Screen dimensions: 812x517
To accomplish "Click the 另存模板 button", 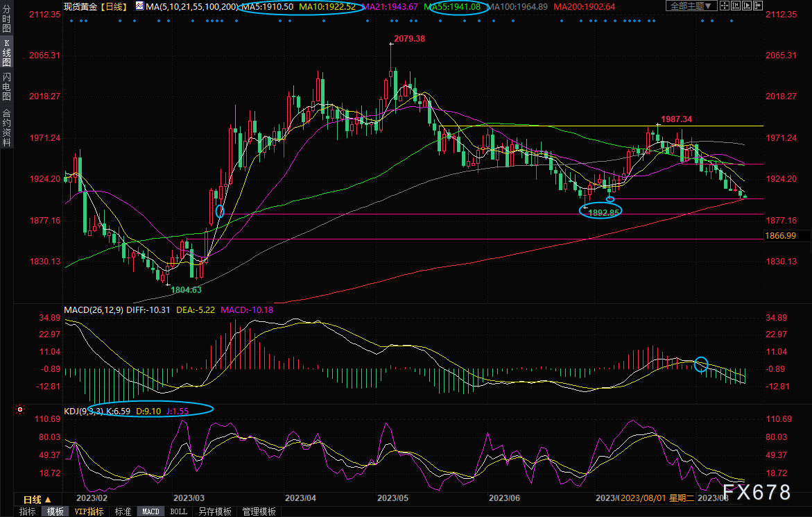I will (214, 511).
